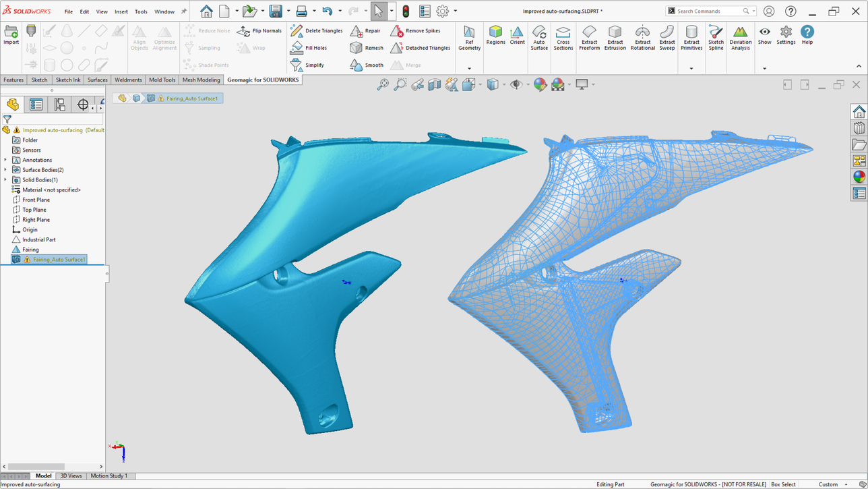This screenshot has height=489, width=868.
Task: Open Deviation Analysis
Action: [x=740, y=38]
